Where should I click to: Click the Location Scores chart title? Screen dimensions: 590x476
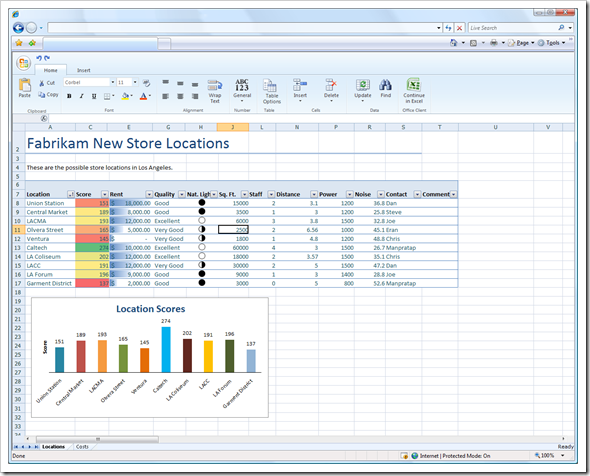151,309
